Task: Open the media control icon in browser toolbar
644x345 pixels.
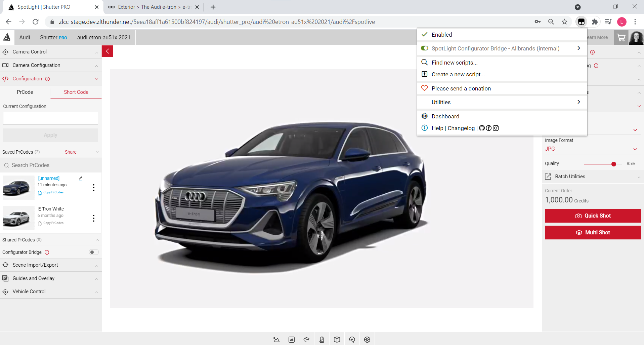Action: [x=608, y=22]
